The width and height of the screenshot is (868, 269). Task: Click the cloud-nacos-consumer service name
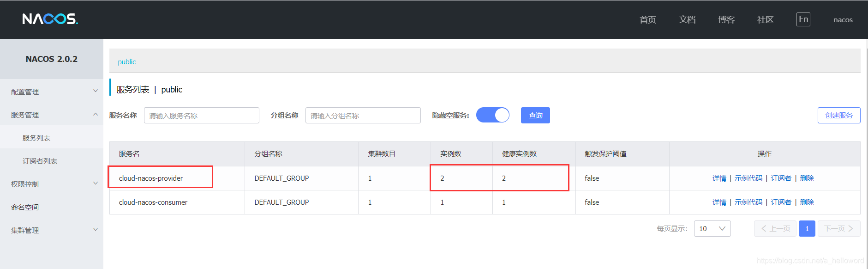coord(153,202)
